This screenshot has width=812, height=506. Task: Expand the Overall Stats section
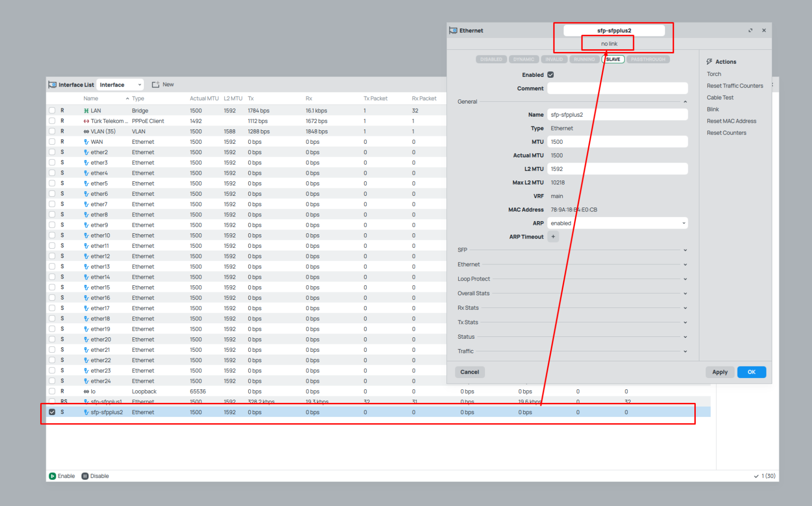(685, 294)
